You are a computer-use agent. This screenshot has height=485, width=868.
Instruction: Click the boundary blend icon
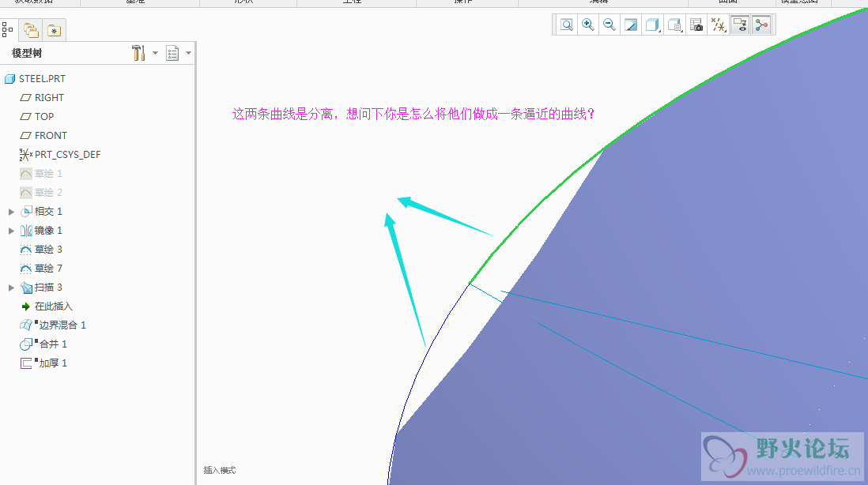point(26,325)
